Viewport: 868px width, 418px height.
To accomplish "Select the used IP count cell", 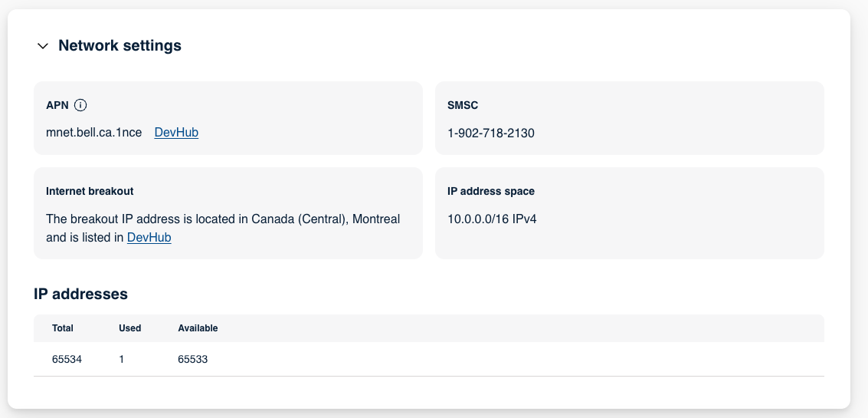I will 122,359.
